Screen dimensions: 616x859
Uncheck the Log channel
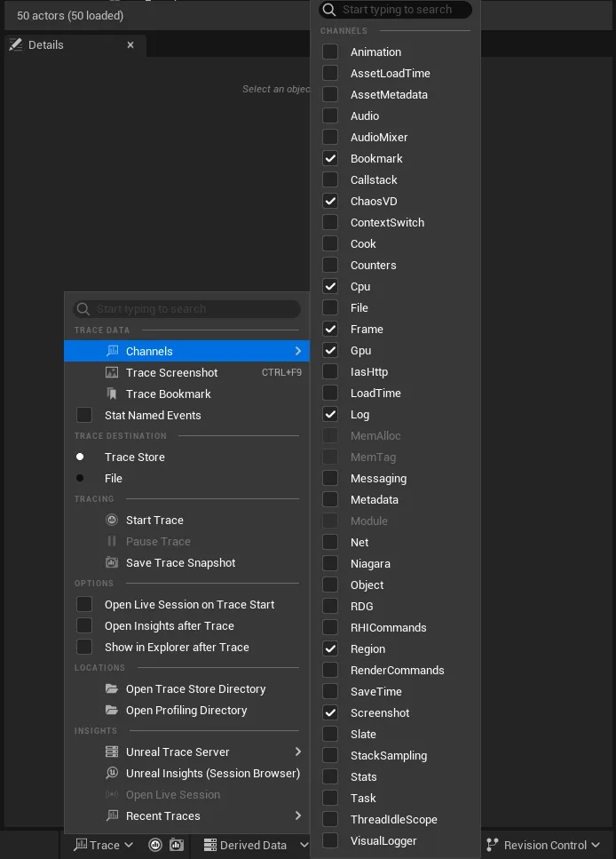(x=330, y=414)
